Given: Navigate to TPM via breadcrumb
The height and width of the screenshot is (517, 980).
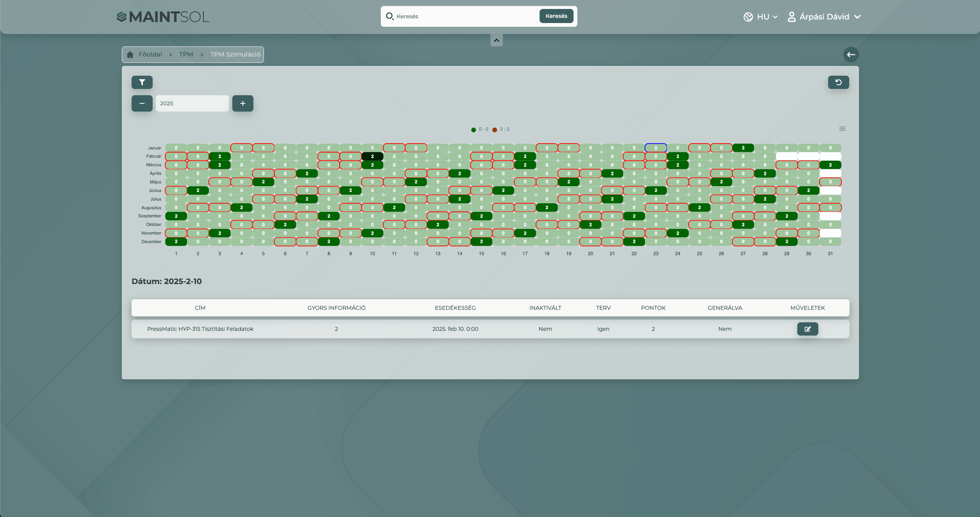Looking at the screenshot, I should pyautogui.click(x=186, y=54).
